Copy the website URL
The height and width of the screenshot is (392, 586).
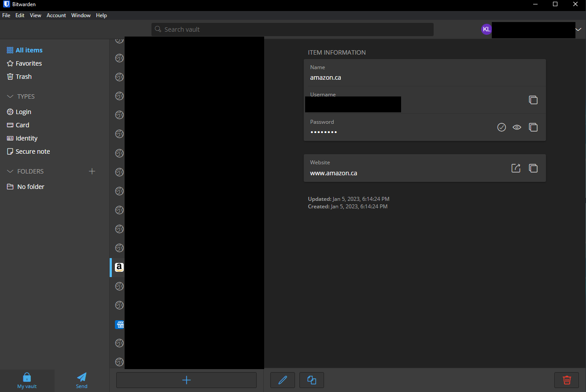(533, 168)
